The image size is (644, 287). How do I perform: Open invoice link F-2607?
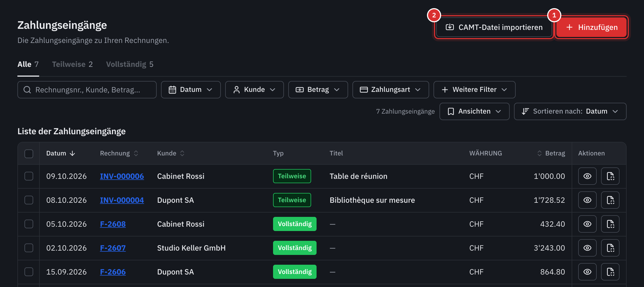pos(113,248)
